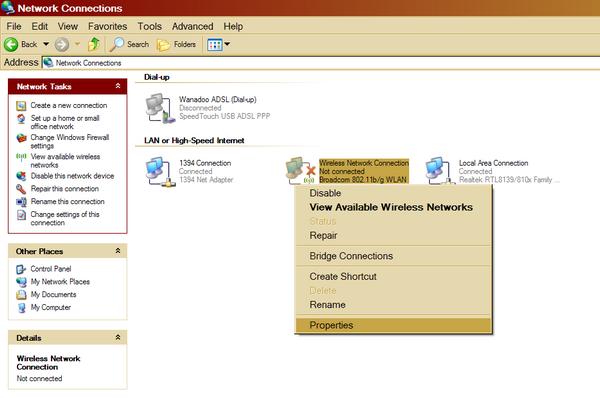This screenshot has width=600, height=398.
Task: Open the Search magnifier tool
Action: pyautogui.click(x=117, y=44)
